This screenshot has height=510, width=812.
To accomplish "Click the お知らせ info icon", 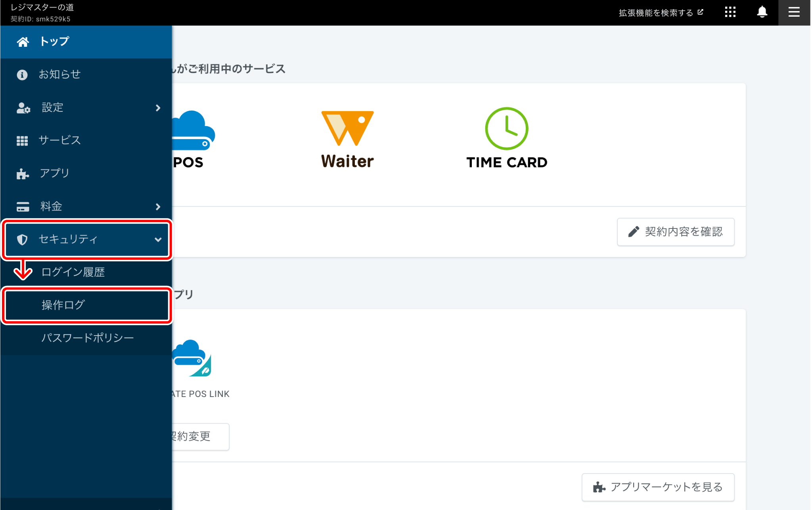I will tap(22, 73).
